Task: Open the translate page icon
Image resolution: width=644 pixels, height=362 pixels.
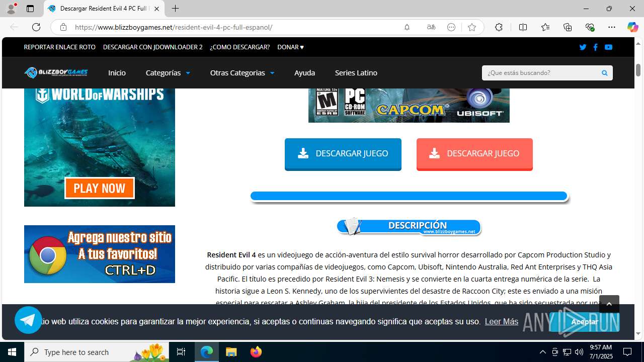Action: (x=431, y=27)
